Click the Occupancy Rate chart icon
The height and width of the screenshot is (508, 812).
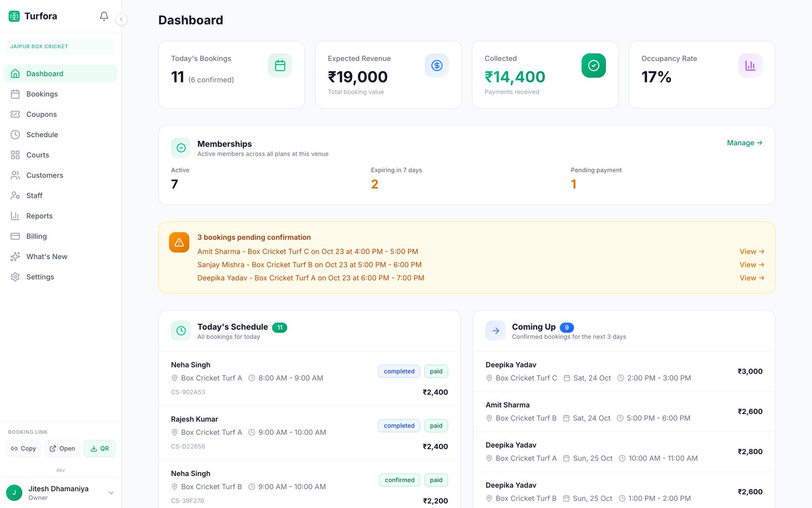(x=751, y=66)
